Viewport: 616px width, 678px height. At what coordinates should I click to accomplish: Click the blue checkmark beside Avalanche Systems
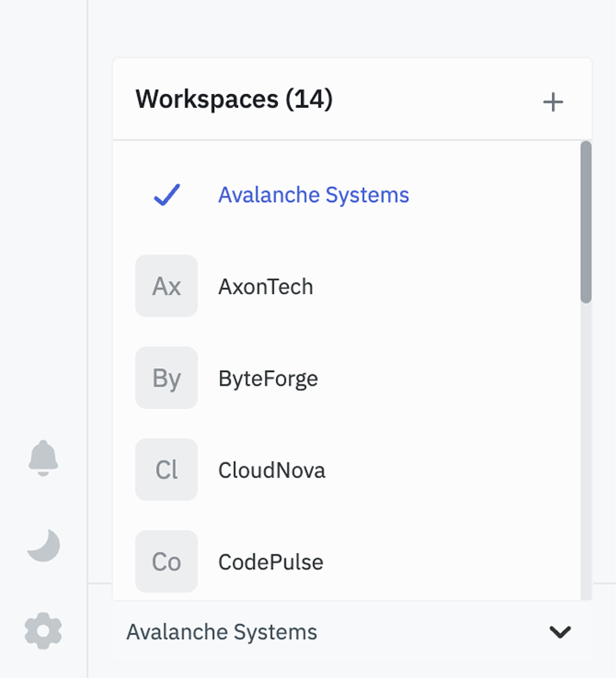point(166,195)
